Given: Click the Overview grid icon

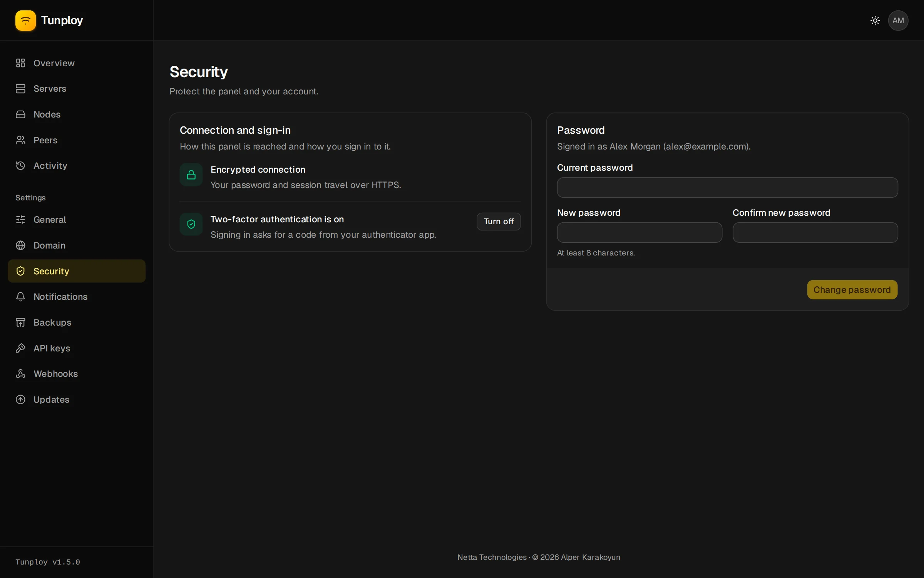Looking at the screenshot, I should pos(20,63).
